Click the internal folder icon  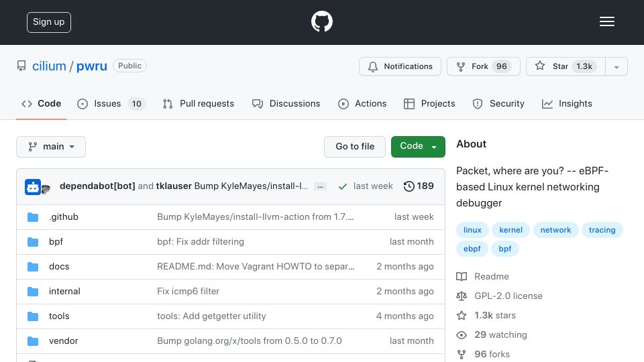pyautogui.click(x=33, y=292)
